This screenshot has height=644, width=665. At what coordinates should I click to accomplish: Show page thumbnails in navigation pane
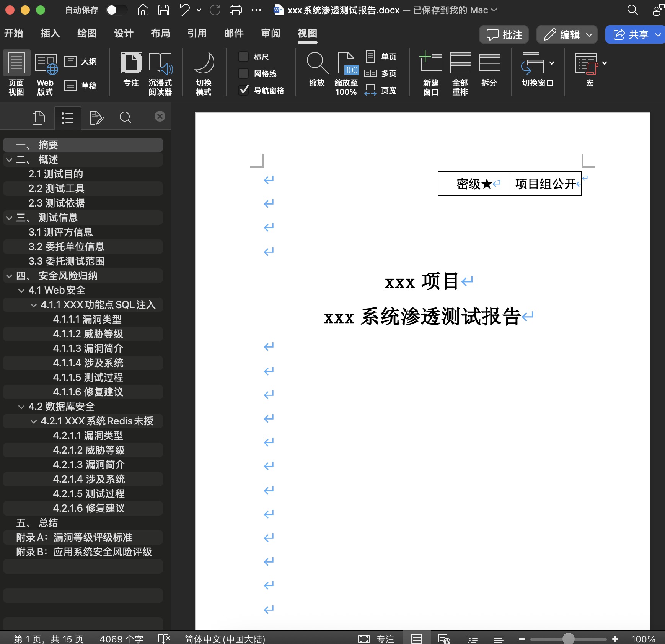[38, 117]
